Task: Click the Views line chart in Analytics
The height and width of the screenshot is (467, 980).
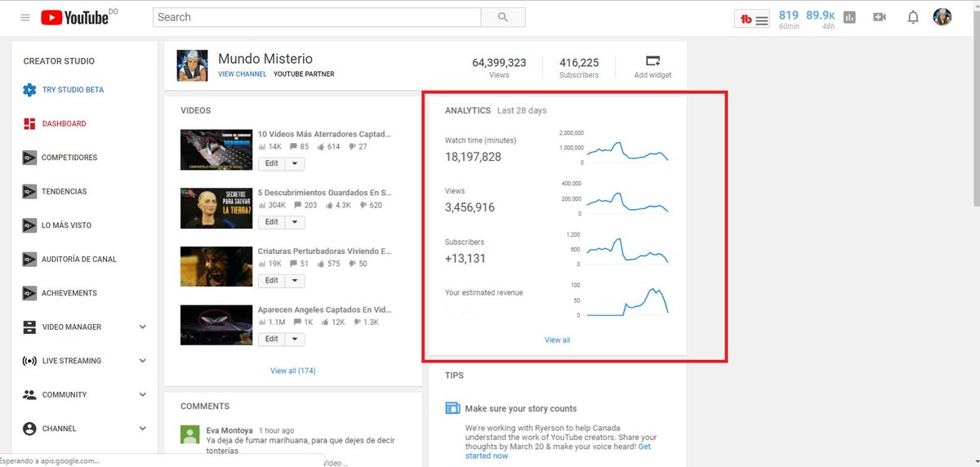Action: coord(627,202)
